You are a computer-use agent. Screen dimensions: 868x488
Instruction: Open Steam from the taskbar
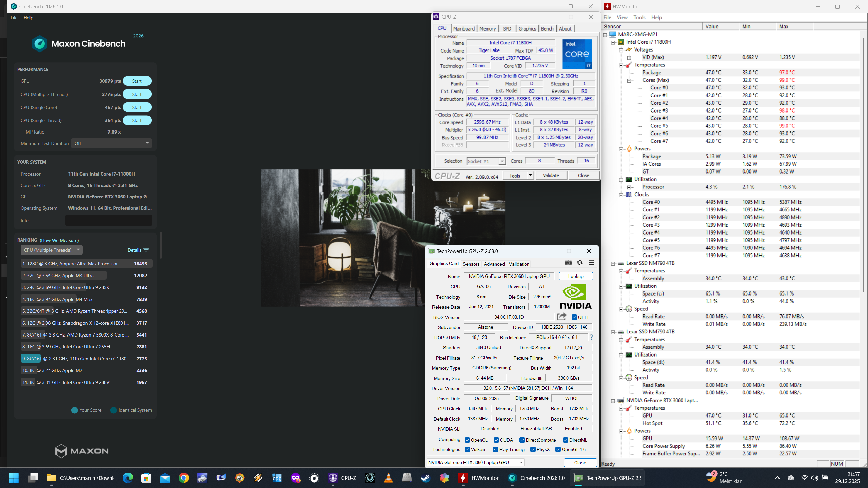pyautogui.click(x=425, y=478)
